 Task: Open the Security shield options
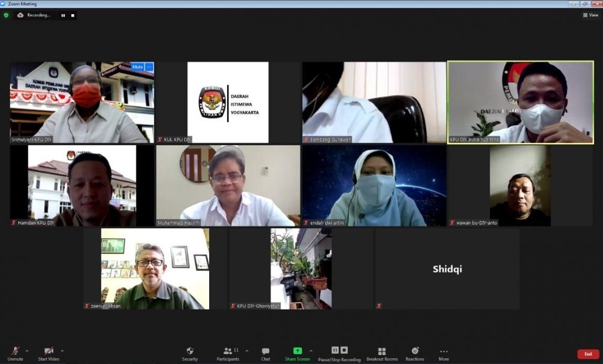coord(190,354)
